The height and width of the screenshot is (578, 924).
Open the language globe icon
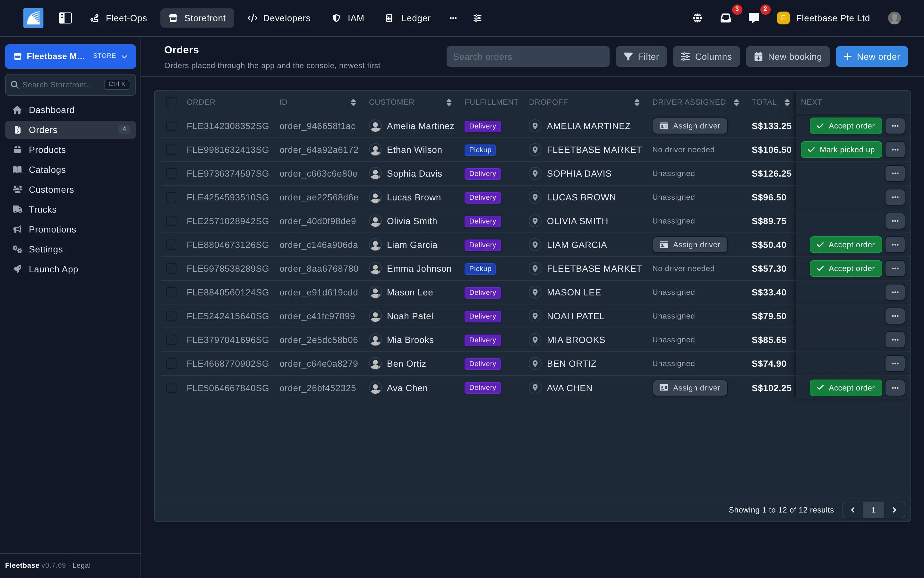[697, 18]
